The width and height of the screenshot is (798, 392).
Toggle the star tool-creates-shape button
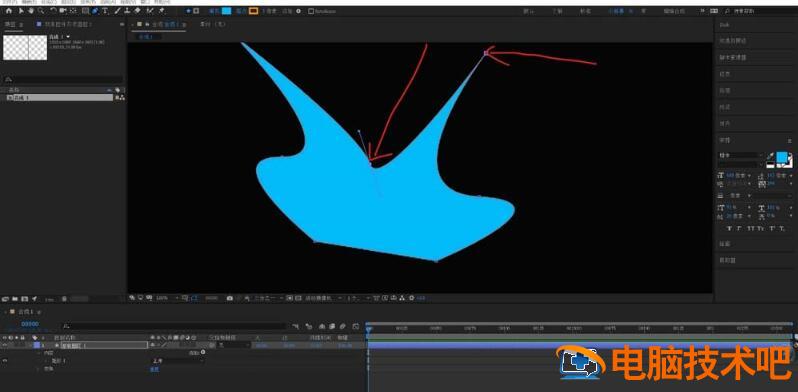(188, 11)
